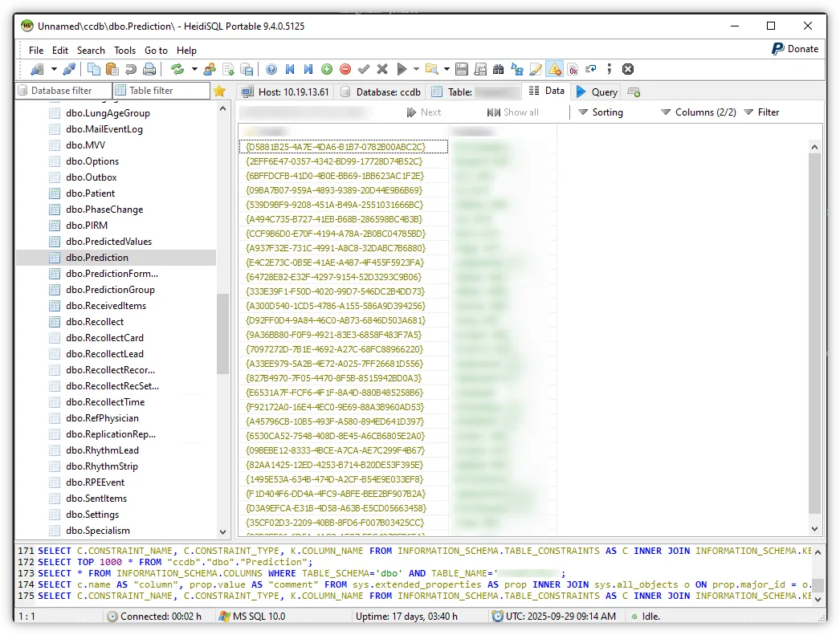Screen dimensions: 840x635
Task: Open the replace text icon
Action: pyautogui.click(x=517, y=69)
